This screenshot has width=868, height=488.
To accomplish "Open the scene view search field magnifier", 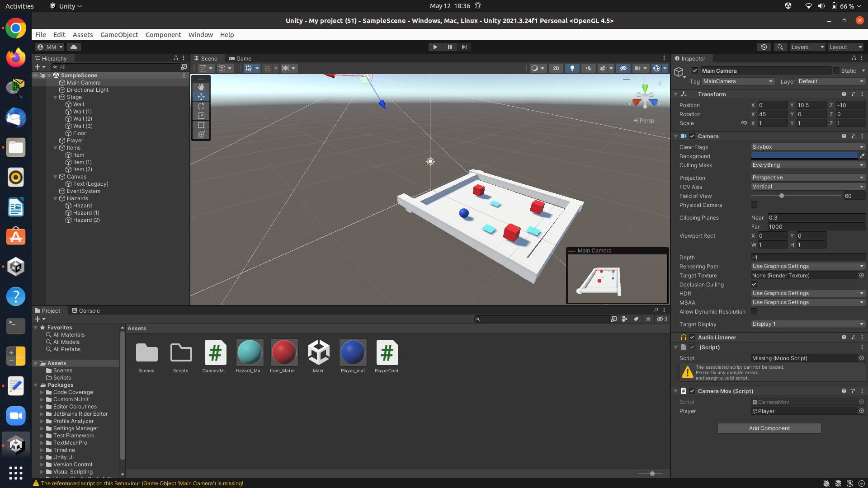I will coord(780,47).
